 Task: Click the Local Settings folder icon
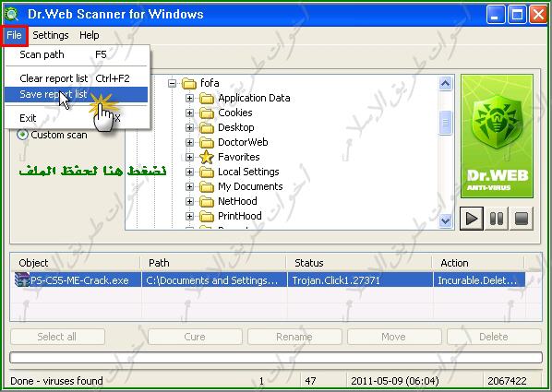click(x=207, y=172)
